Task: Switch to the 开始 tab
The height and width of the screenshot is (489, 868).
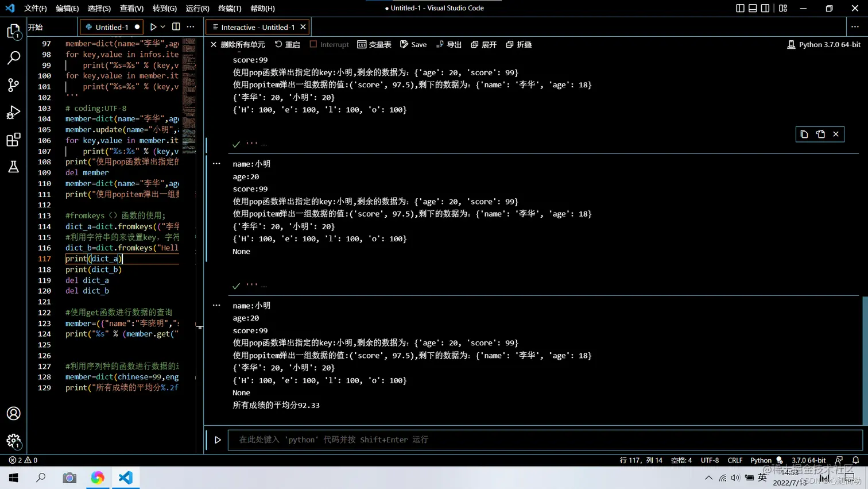Action: pyautogui.click(x=36, y=27)
